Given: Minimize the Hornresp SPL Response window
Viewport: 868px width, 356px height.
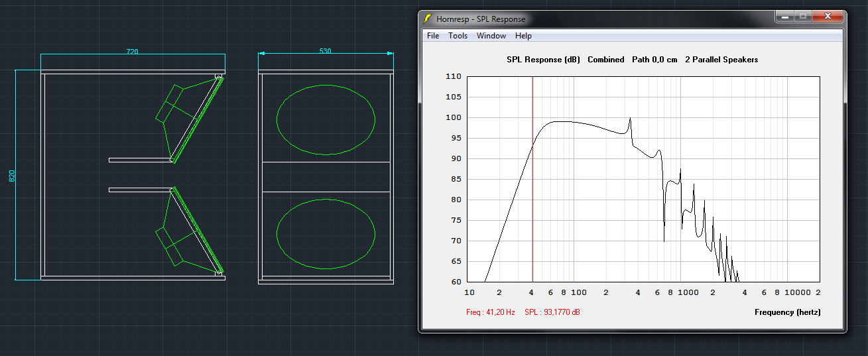Looking at the screenshot, I should tap(784, 17).
